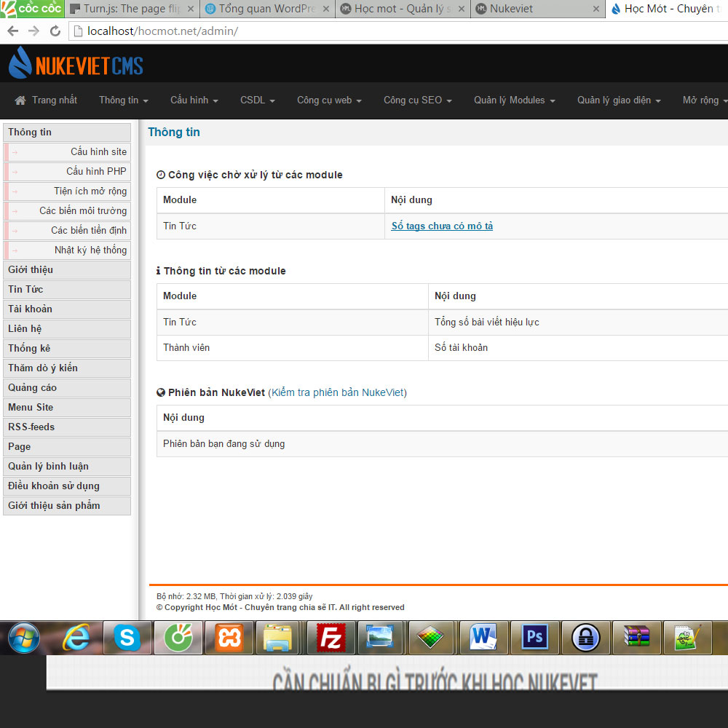Expand Quản lý Modules dropdown
This screenshot has width=728, height=728.
point(515,100)
